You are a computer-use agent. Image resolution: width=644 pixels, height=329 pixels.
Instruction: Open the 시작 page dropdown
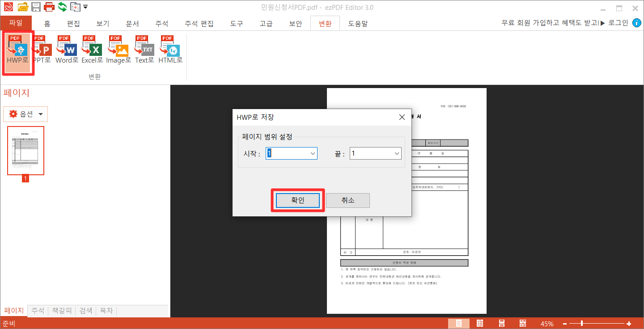coord(313,153)
